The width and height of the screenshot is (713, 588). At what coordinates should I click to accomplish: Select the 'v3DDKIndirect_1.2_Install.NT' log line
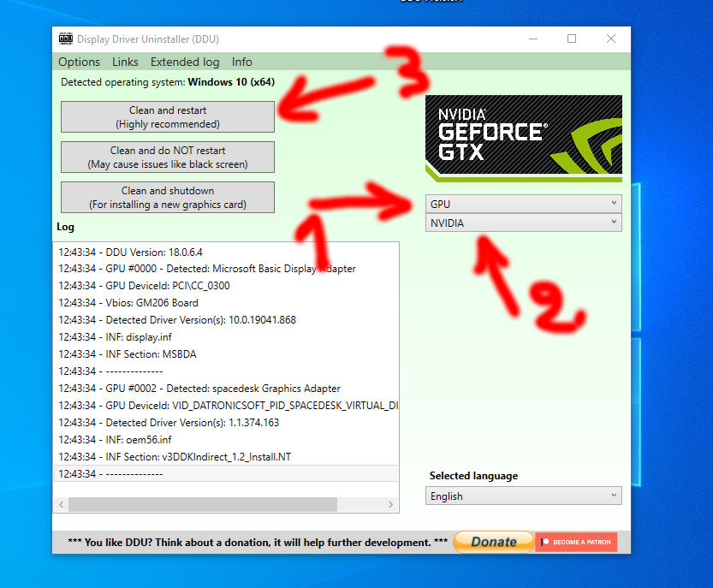(x=226, y=457)
